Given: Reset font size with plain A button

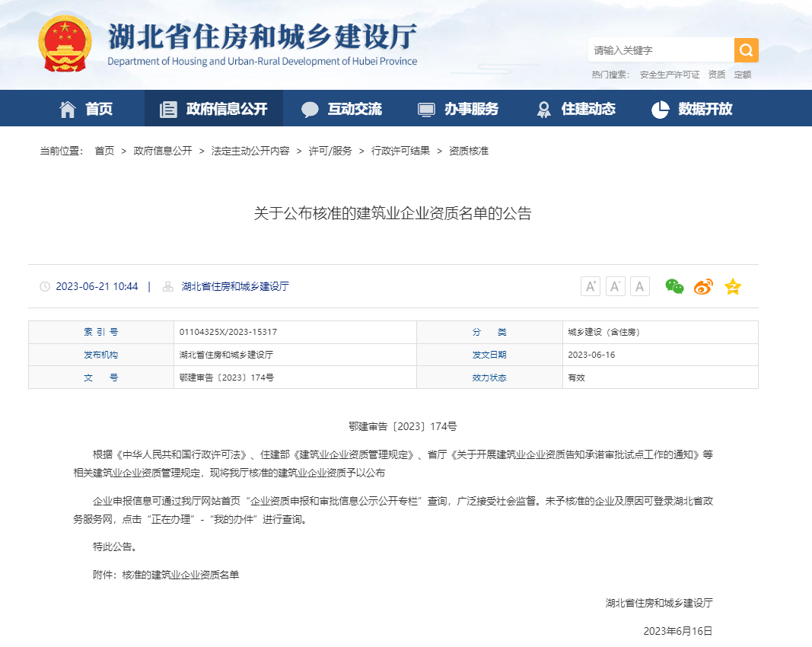Looking at the screenshot, I should tap(640, 286).
